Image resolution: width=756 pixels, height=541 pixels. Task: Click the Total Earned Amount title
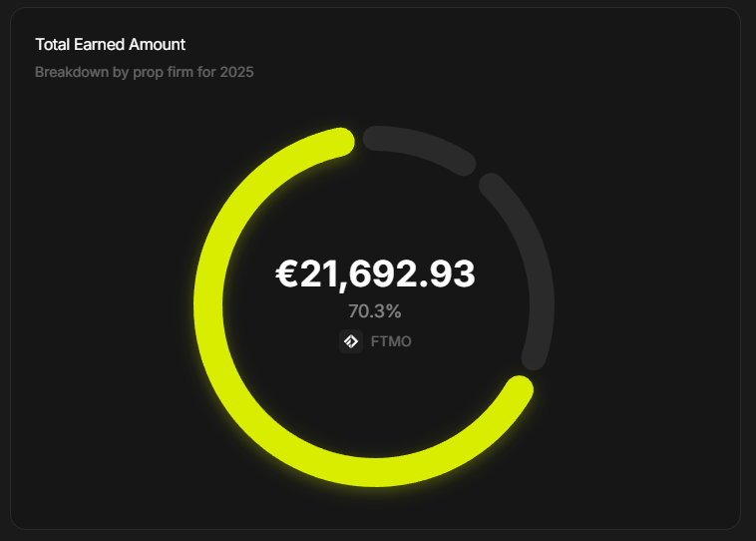pos(110,44)
